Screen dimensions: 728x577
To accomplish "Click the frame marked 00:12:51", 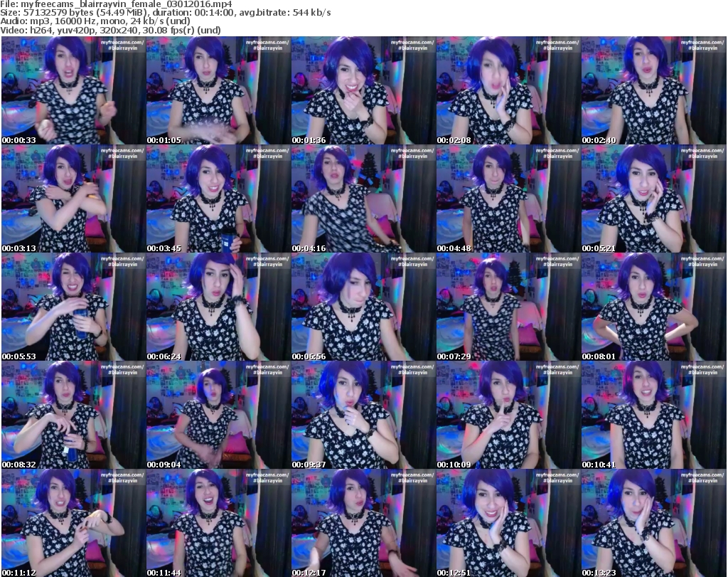I will click(508, 523).
